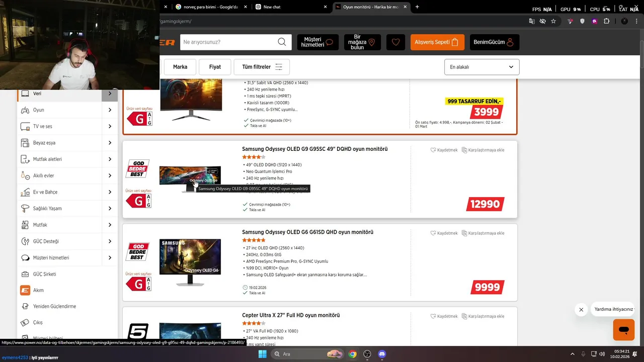The height and width of the screenshot is (362, 644).
Task: Open a new browser tab with plus
Action: pos(417,7)
